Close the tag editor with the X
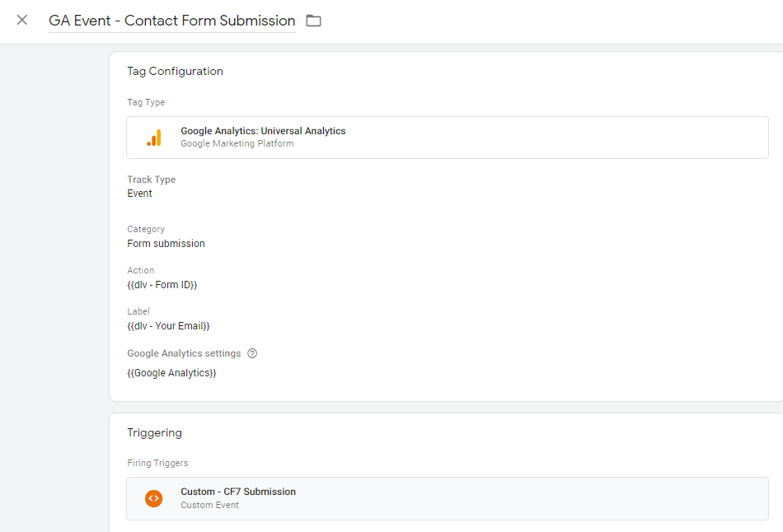The width and height of the screenshot is (783, 532). click(x=21, y=21)
